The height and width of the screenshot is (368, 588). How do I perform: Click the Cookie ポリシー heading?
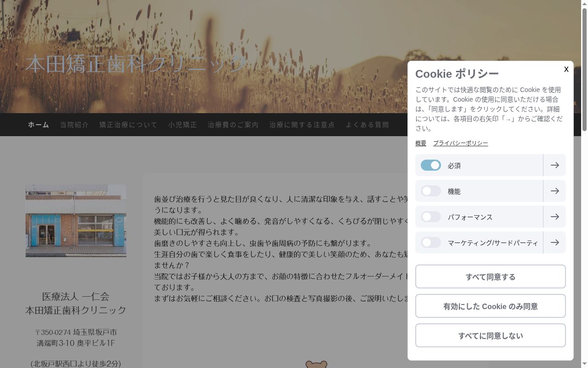tap(457, 74)
